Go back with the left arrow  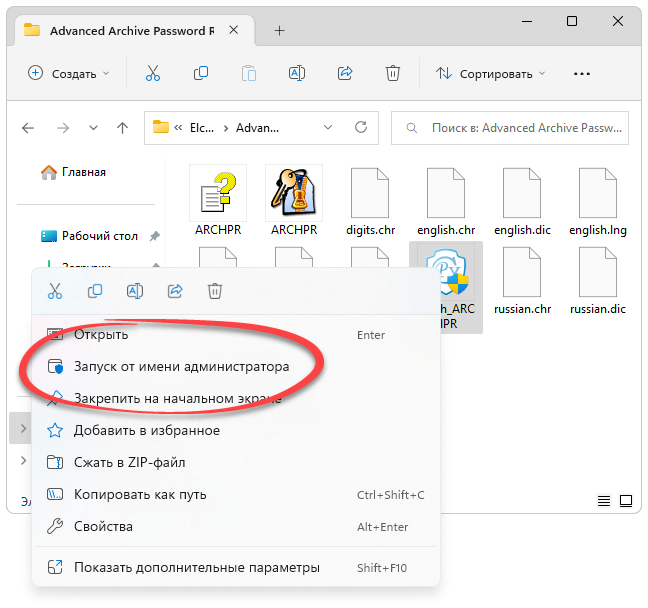tap(28, 128)
